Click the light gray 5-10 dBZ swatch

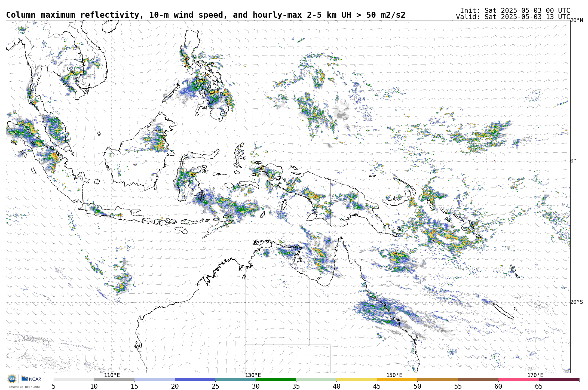[x=74, y=379]
